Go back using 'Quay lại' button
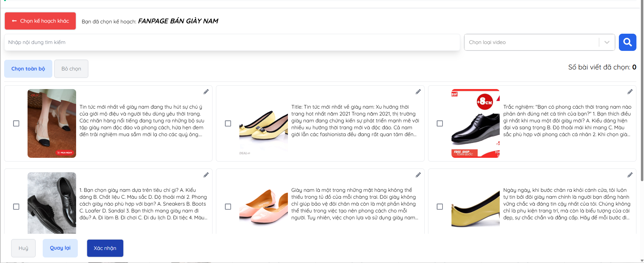644x263 pixels. coord(60,248)
